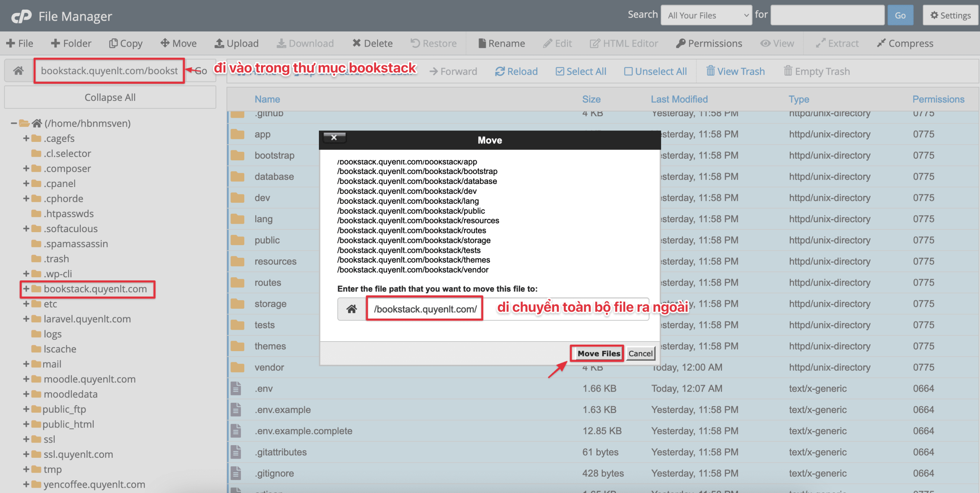Click the app folder icon in the file list
Image resolution: width=980 pixels, height=493 pixels.
pyautogui.click(x=237, y=134)
